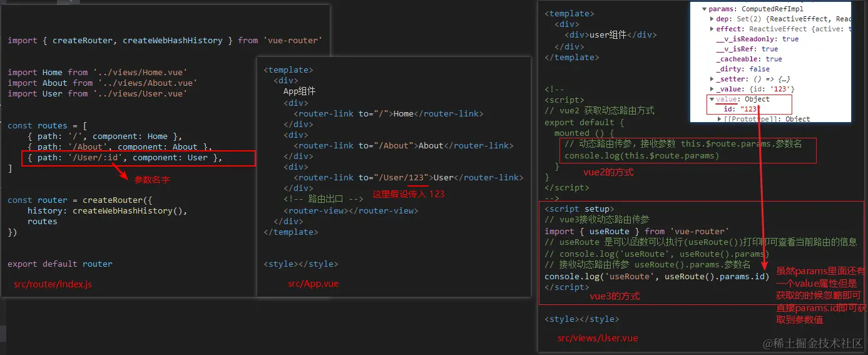Click the 'export default router' line

60,264
